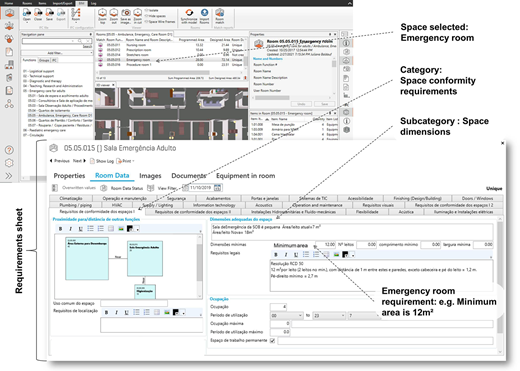Expand 05 - Emergency care for adults node
Image resolution: width=520 pixels, height=371 pixels.
[44, 91]
